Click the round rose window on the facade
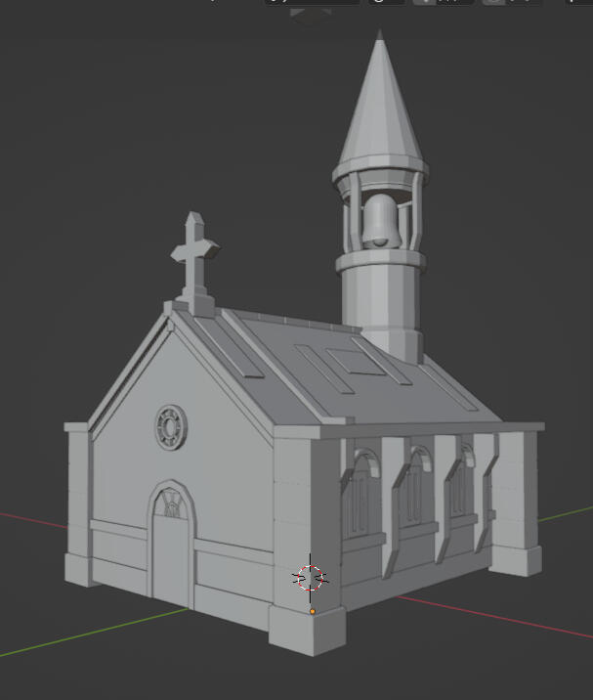The height and width of the screenshot is (700, 593). (x=171, y=427)
